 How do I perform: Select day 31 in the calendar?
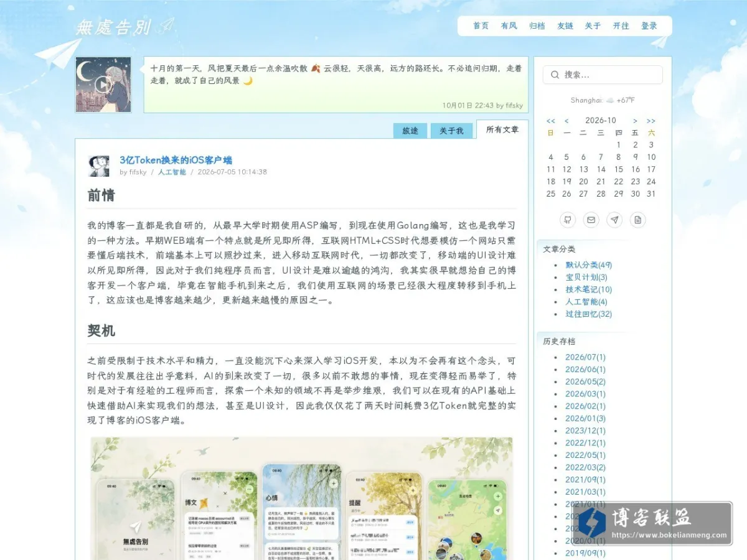651,194
